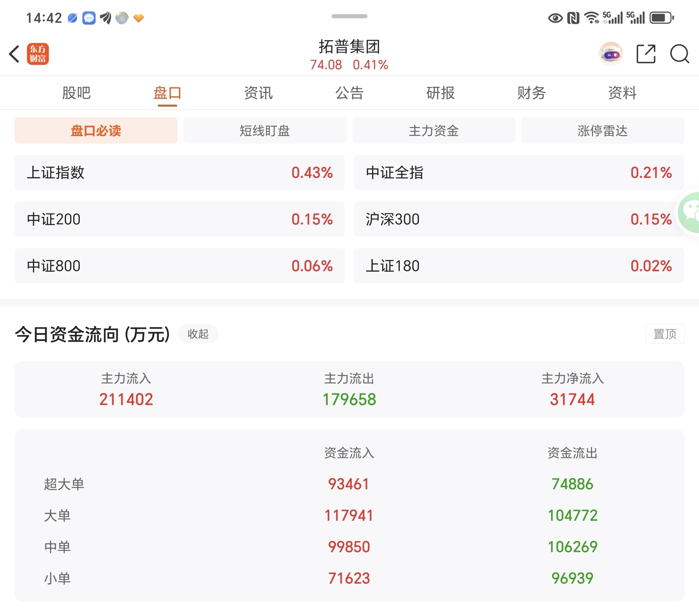Screen dimensions: 699x616
Task: Switch to the 主力资金 filter
Action: tap(433, 131)
